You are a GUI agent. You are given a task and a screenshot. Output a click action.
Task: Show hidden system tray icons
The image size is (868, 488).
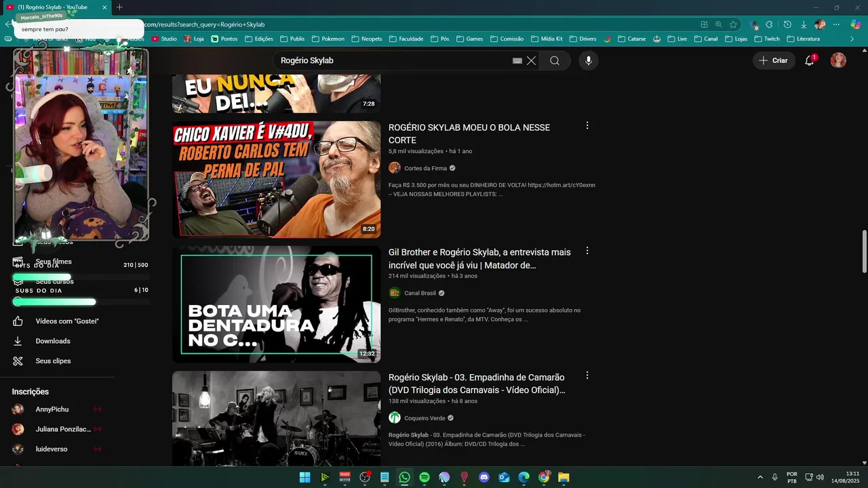[759, 477]
